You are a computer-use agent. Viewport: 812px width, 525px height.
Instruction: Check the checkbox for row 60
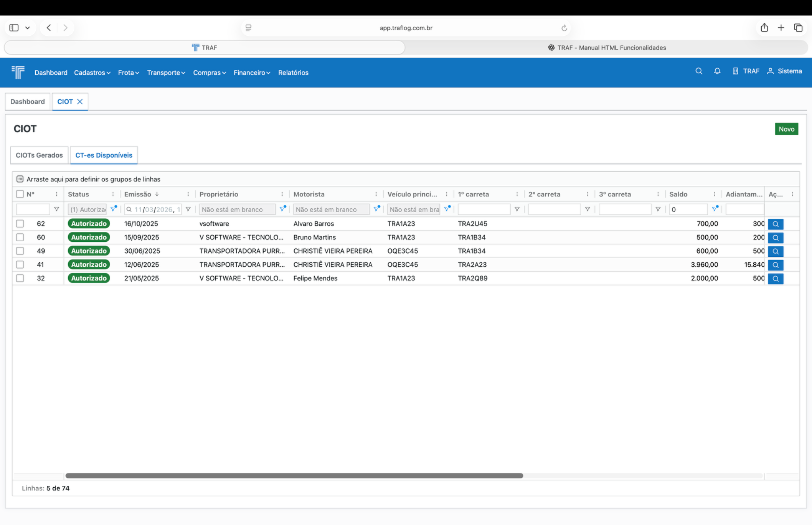pos(20,237)
